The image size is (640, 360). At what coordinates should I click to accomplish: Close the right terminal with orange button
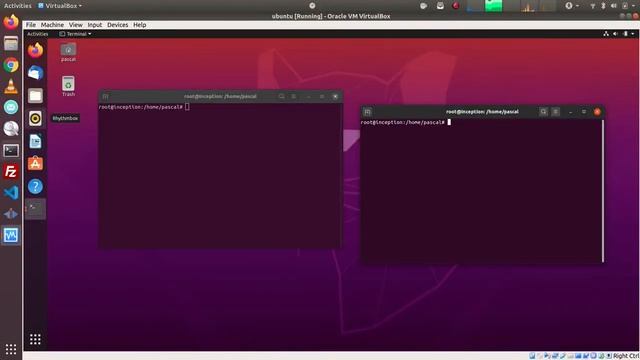click(x=597, y=112)
